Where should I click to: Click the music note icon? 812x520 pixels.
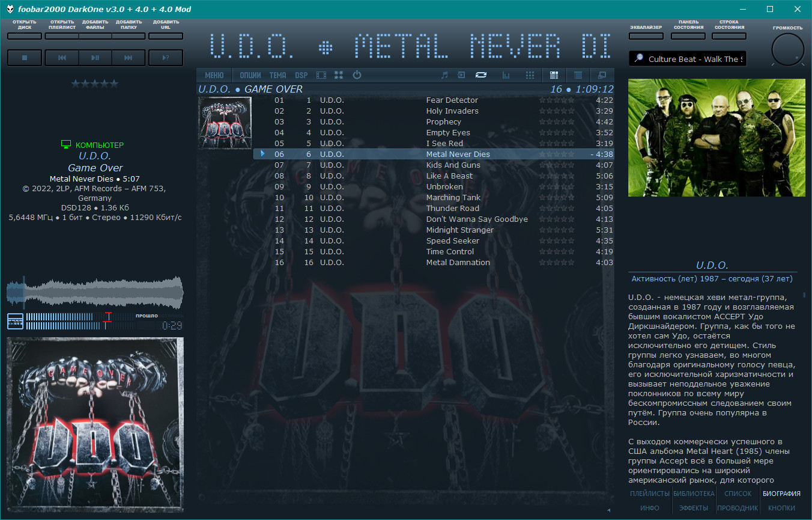pos(444,75)
